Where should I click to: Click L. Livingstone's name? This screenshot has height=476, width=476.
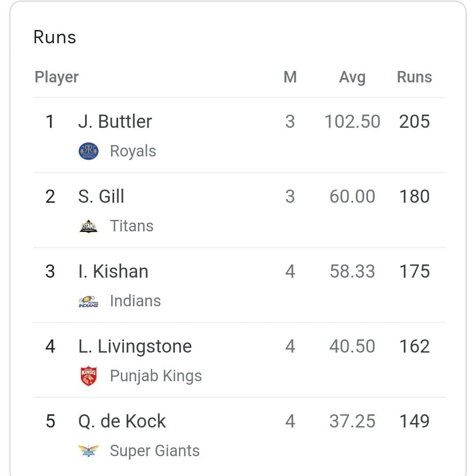pyautogui.click(x=135, y=346)
